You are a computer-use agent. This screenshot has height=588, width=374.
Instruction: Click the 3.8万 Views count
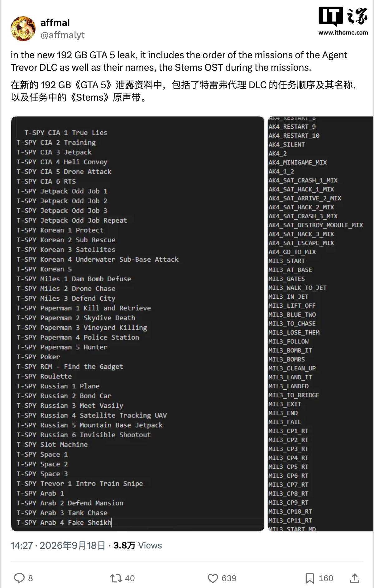pos(137,545)
